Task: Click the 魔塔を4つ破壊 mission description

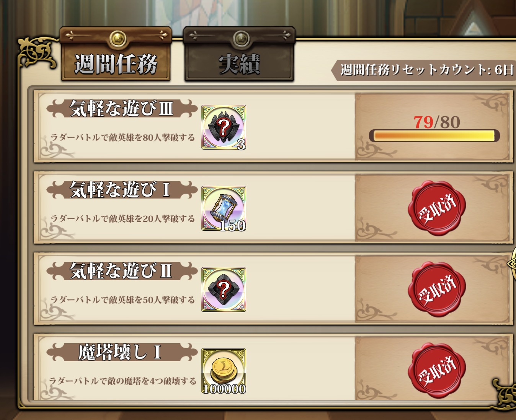Action: coord(122,381)
